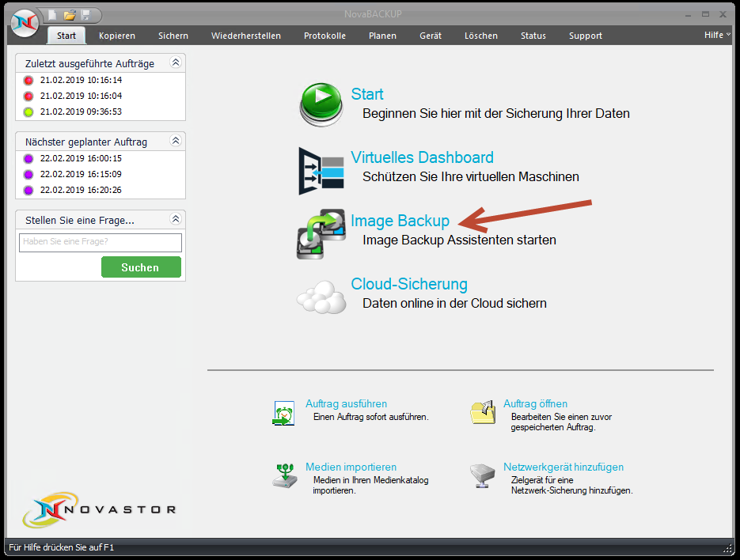Screen dimensions: 740x560
Task: Open the Löschen tab
Action: pos(481,36)
